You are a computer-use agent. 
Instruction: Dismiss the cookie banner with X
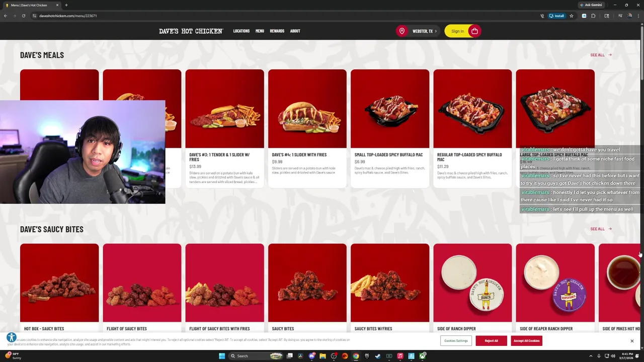point(632,341)
